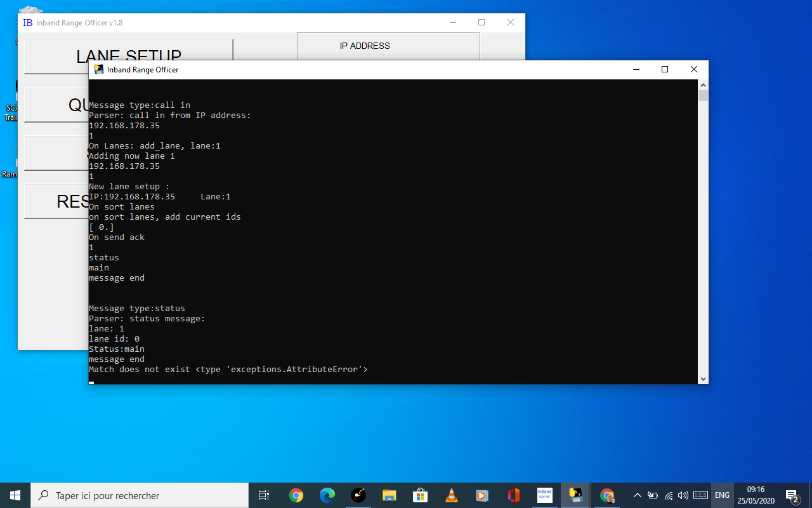Viewport: 812px width, 508px height.
Task: Click the partially hidden QU button behind console
Action: point(56,105)
